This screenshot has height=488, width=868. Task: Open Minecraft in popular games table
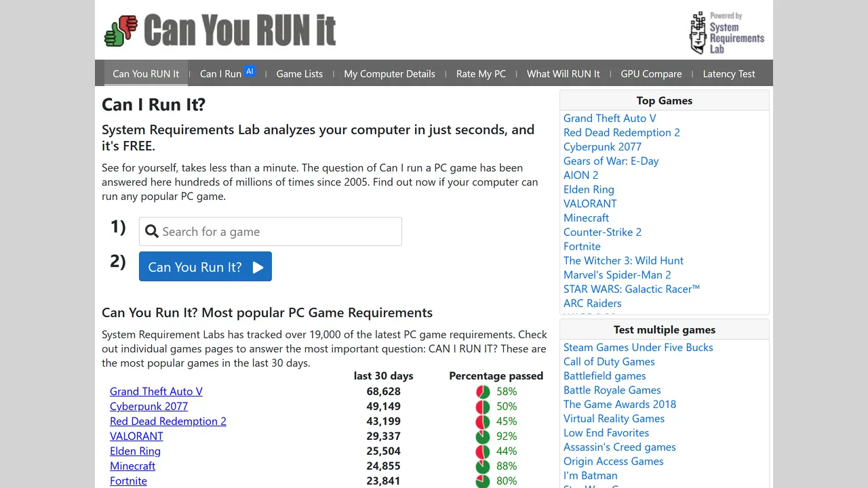(132, 466)
